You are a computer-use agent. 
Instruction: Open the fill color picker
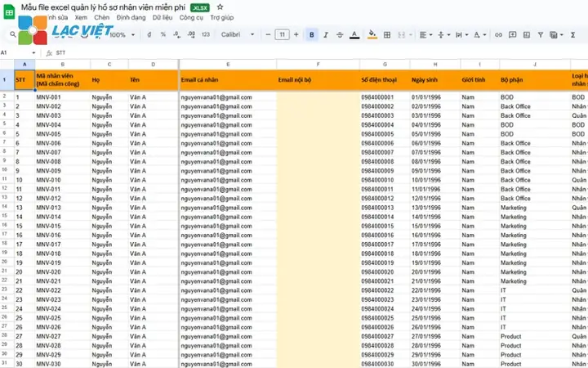(x=372, y=34)
